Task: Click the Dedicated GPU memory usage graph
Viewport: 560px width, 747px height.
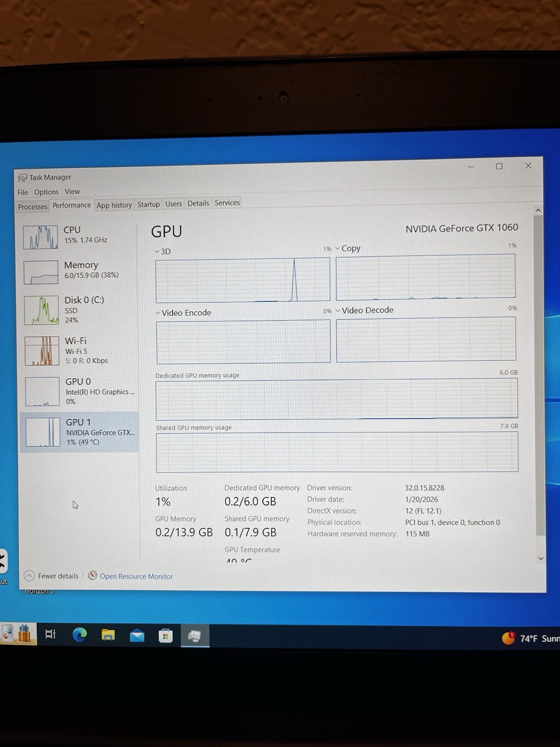Action: (336, 399)
